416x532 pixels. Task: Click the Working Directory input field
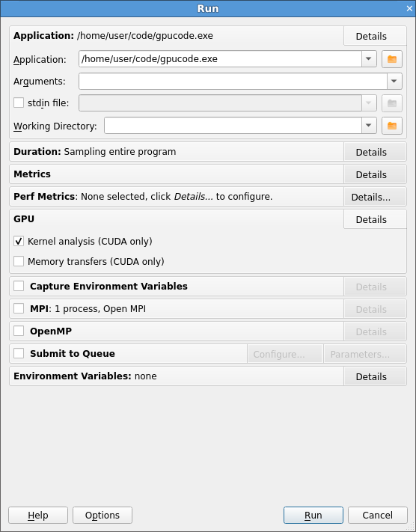point(233,126)
